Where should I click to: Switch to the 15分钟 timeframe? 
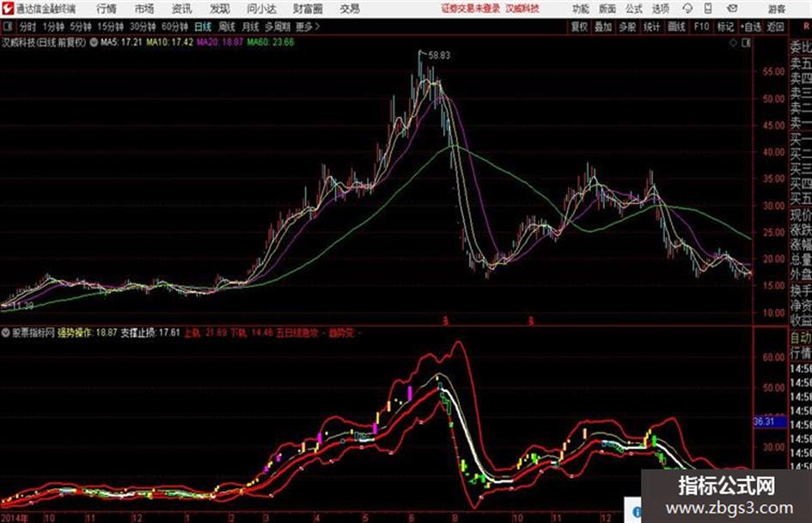pos(111,27)
